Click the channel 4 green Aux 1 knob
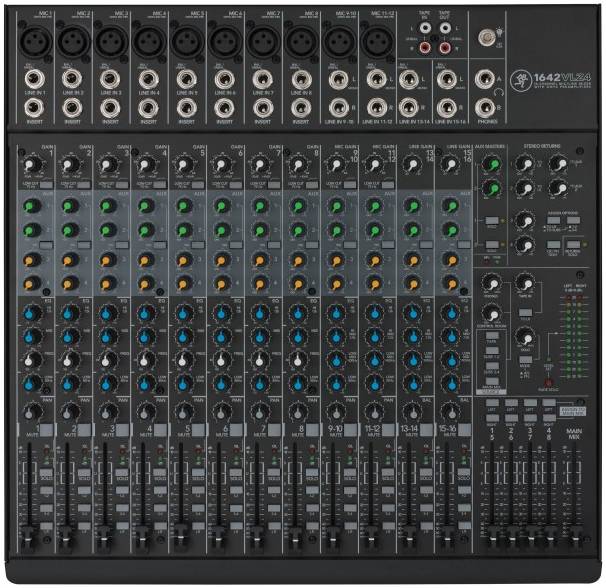This screenshot has height=588, width=606. point(146,205)
